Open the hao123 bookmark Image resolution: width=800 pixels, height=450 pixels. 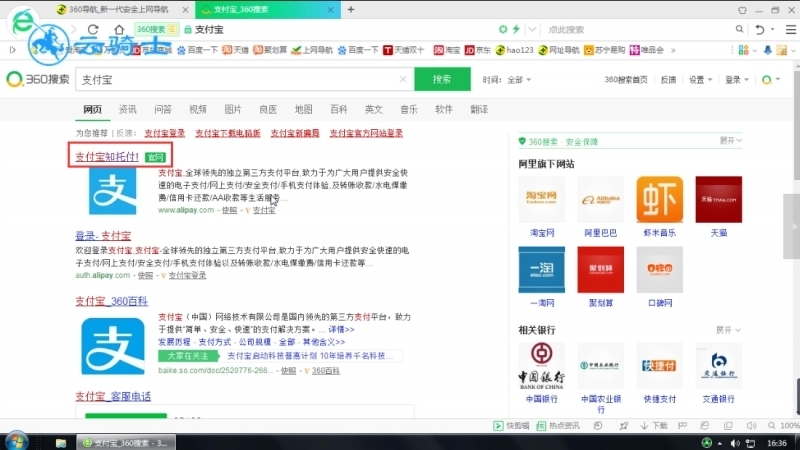(x=514, y=50)
